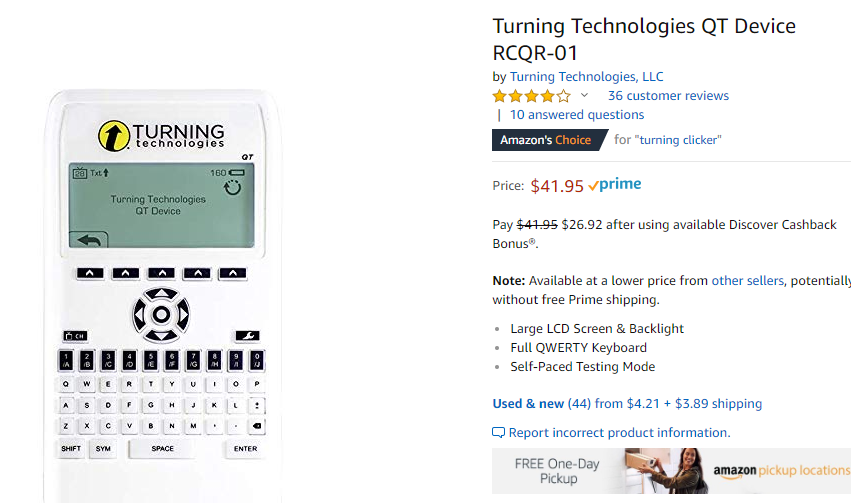Click the star rating icons

[531, 96]
